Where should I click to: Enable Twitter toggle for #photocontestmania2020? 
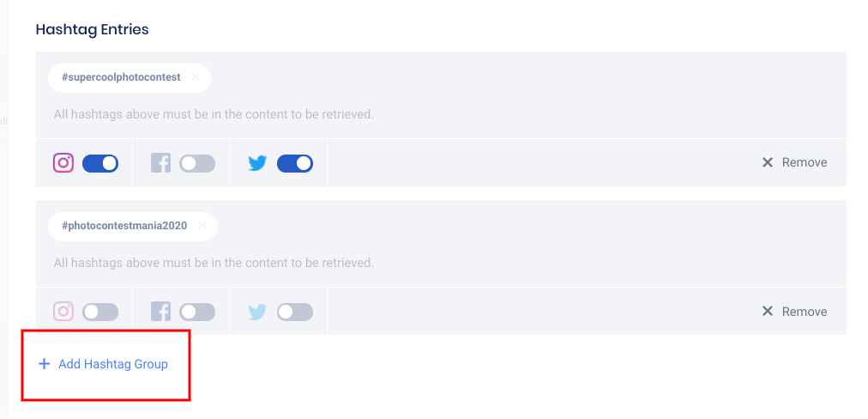point(295,312)
